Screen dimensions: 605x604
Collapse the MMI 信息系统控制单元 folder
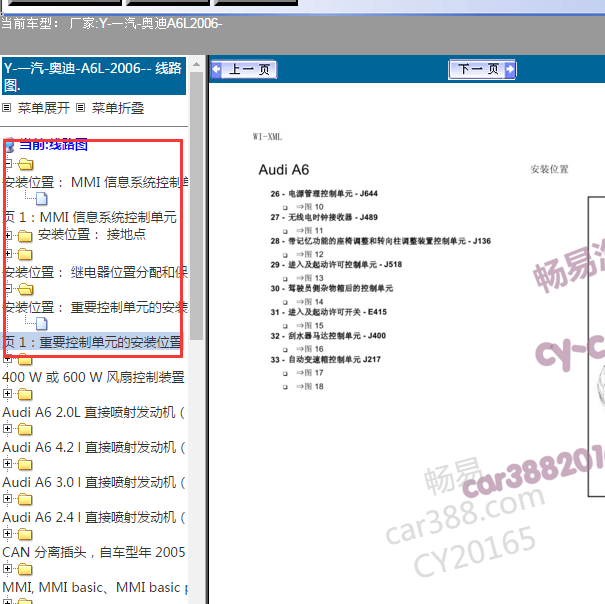pyautogui.click(x=8, y=164)
